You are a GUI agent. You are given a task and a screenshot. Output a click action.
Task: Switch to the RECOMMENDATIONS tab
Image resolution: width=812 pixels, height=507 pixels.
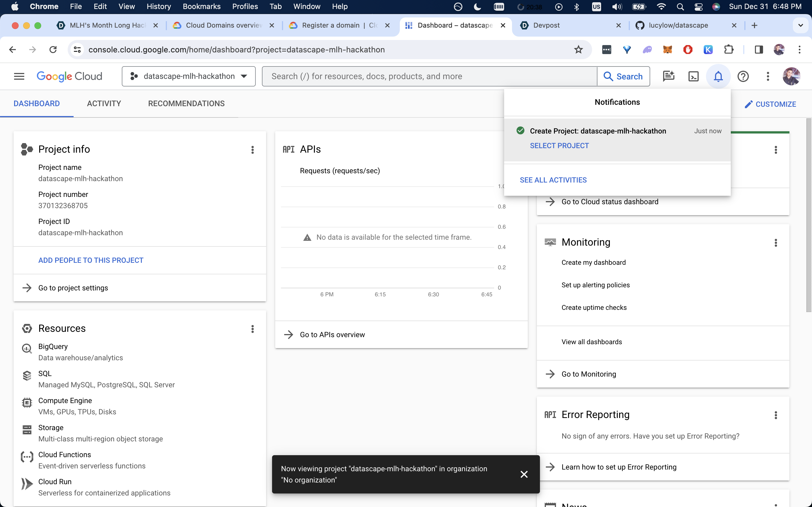pos(186,104)
